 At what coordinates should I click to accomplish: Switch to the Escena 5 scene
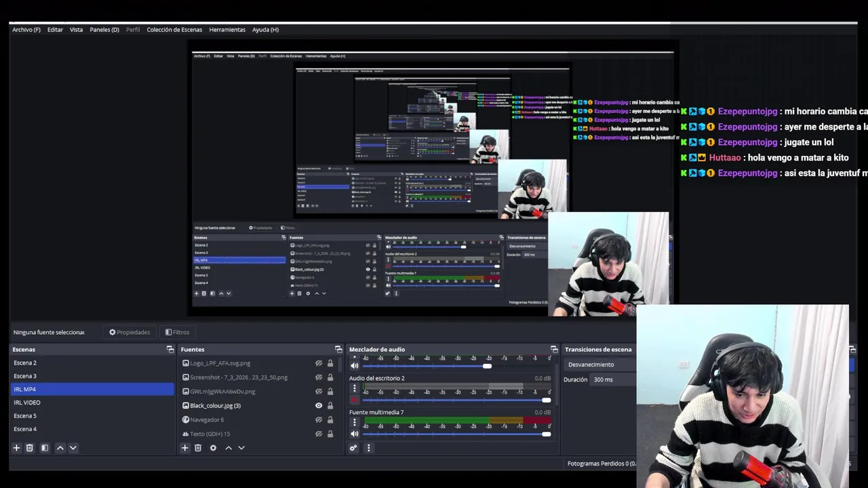click(92, 415)
